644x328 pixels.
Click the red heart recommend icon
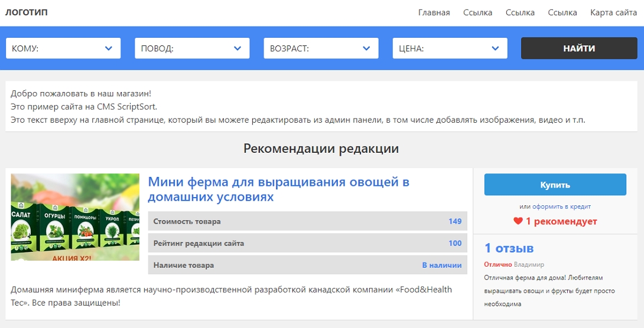click(x=518, y=222)
